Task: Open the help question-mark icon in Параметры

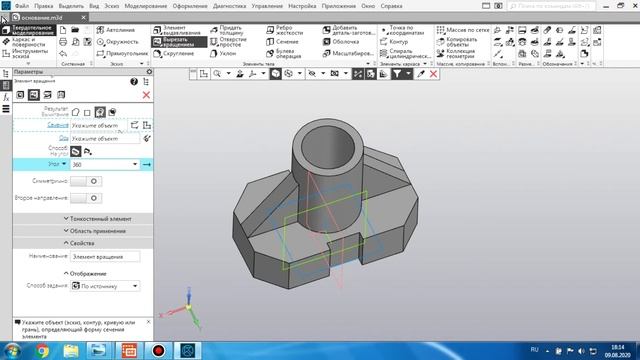Action: point(134,82)
